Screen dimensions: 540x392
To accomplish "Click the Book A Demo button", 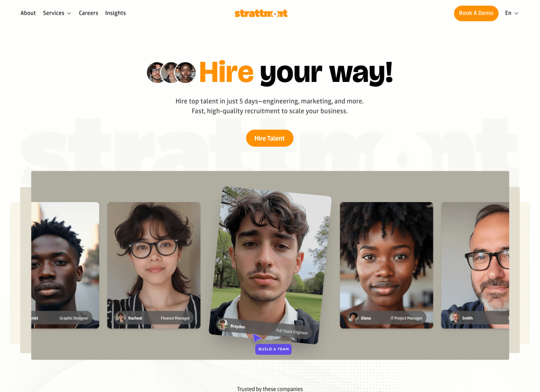I will (476, 13).
